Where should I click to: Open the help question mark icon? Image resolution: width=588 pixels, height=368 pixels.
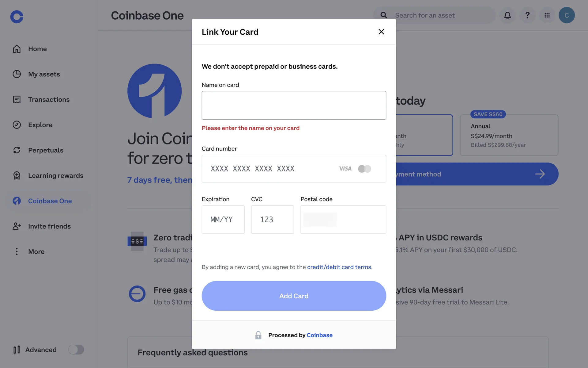527,15
